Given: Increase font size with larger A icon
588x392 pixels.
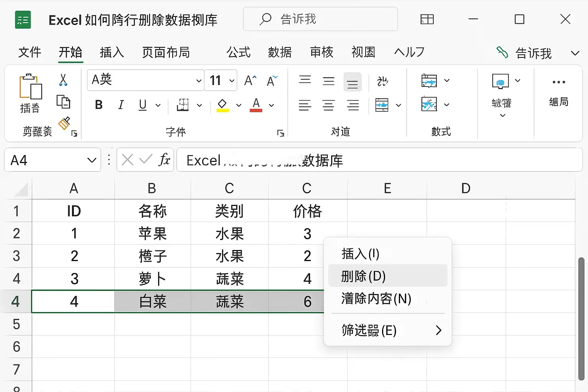Looking at the screenshot, I should tap(250, 80).
